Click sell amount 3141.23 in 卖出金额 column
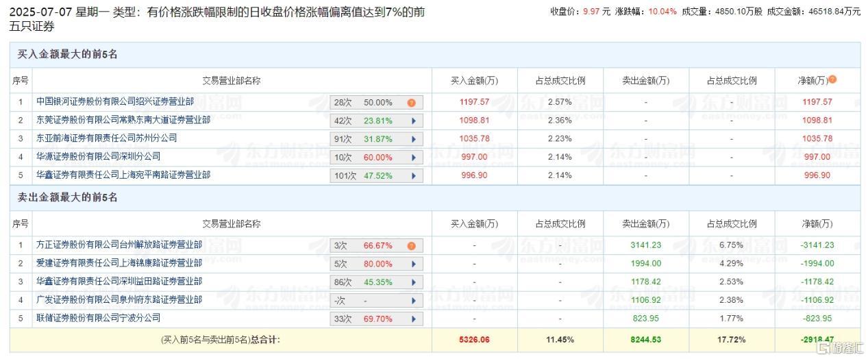Viewport: 868px width, 359px height. point(645,245)
